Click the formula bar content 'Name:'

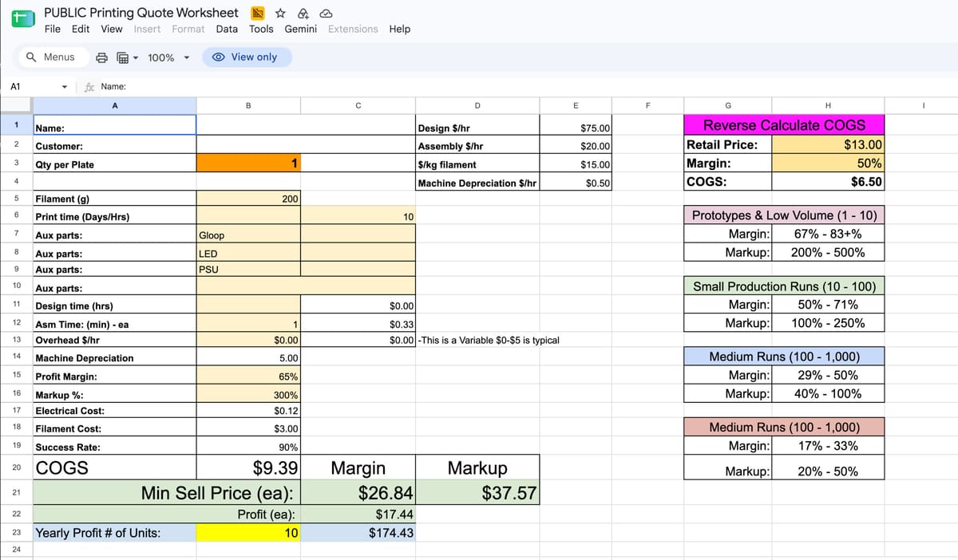click(113, 87)
